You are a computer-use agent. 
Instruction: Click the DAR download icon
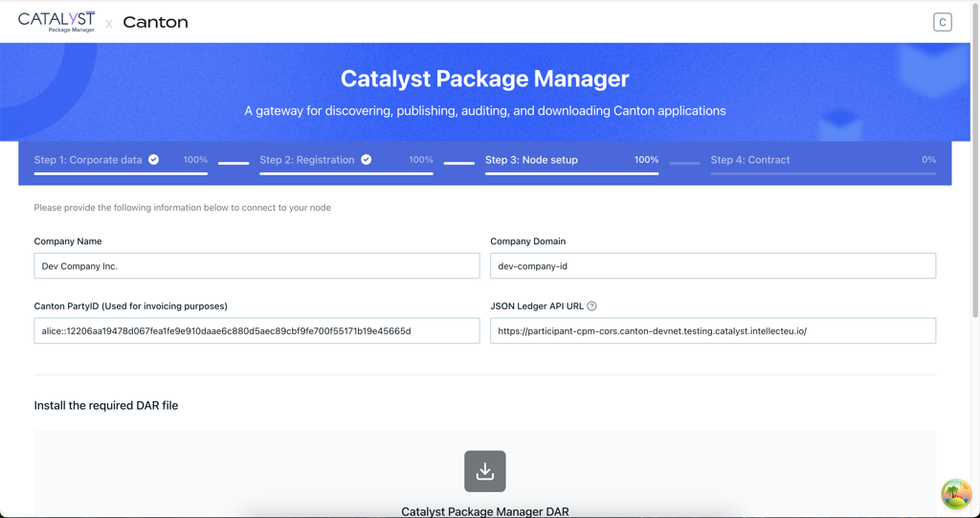point(485,471)
